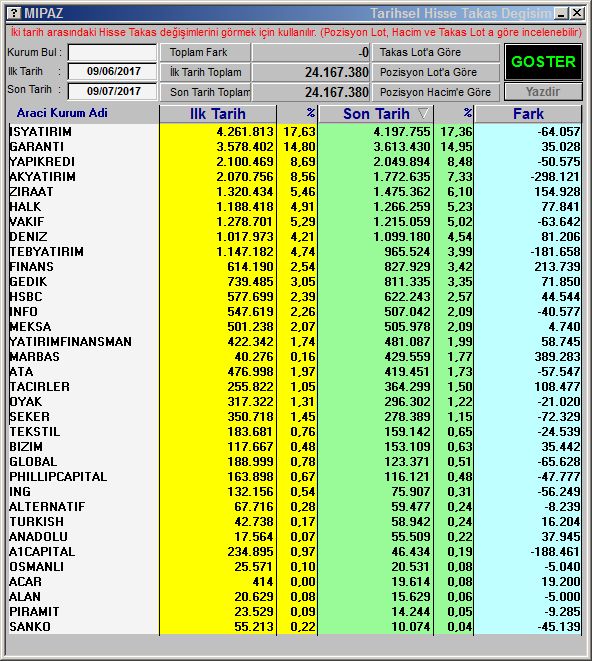This screenshot has width=592, height=661.
Task: Click the Yazdir print button
Action: (543, 91)
